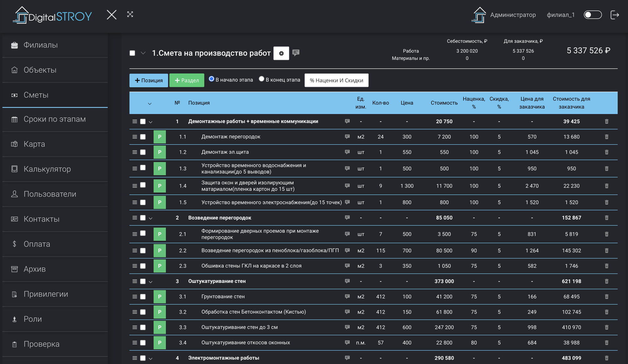This screenshot has height=364, width=628.
Task: Check the checkbox for row 1.1
Action: click(143, 137)
